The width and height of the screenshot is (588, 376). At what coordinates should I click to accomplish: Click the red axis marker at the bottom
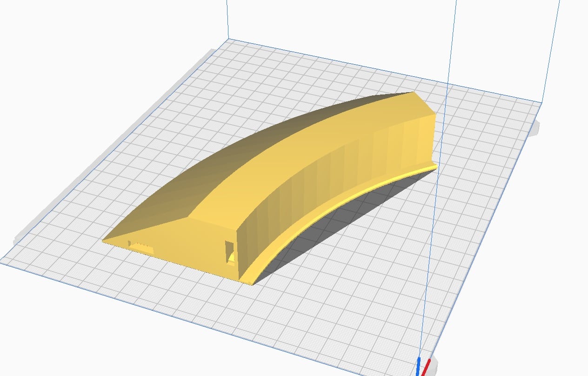[427, 365]
